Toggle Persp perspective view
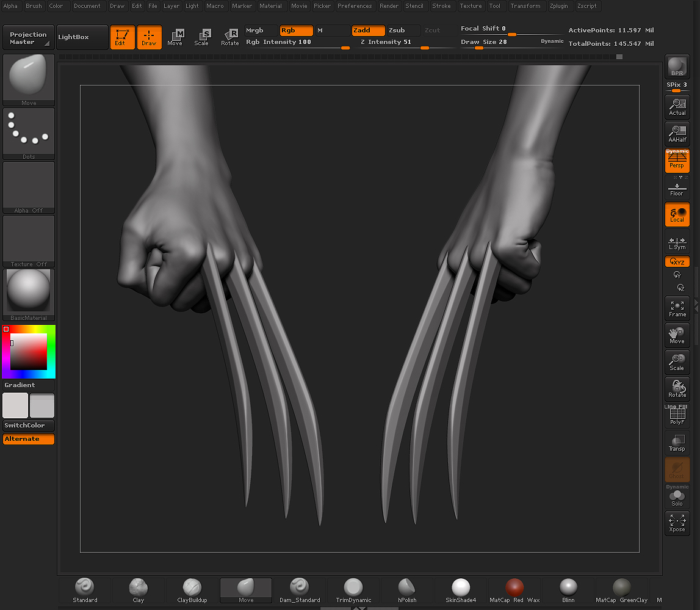 tap(677, 161)
